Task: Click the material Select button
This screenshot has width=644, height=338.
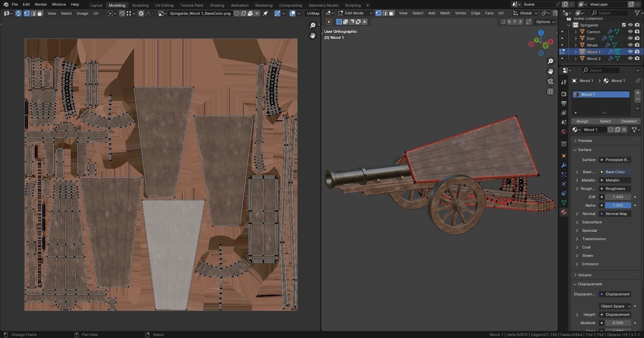Action: [x=605, y=121]
